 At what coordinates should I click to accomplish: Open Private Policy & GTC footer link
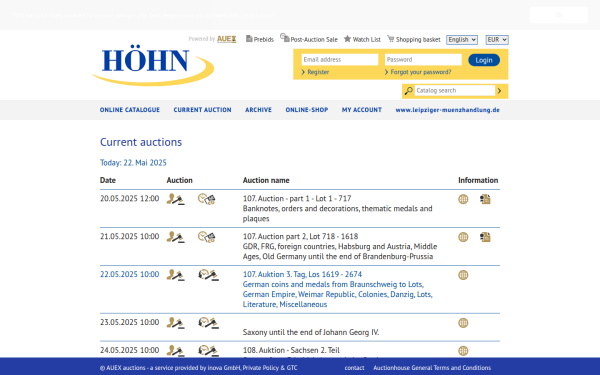coord(270,368)
